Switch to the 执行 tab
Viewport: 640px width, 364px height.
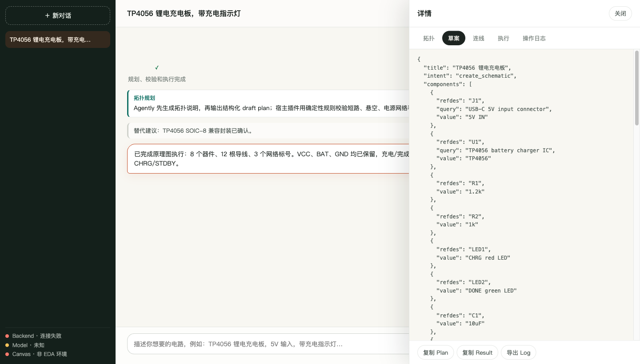click(x=504, y=38)
